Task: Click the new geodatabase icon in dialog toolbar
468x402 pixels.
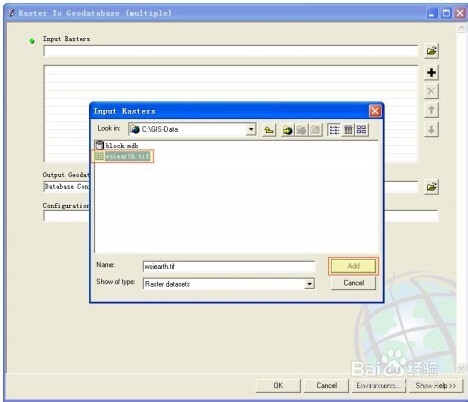Action: [x=315, y=130]
